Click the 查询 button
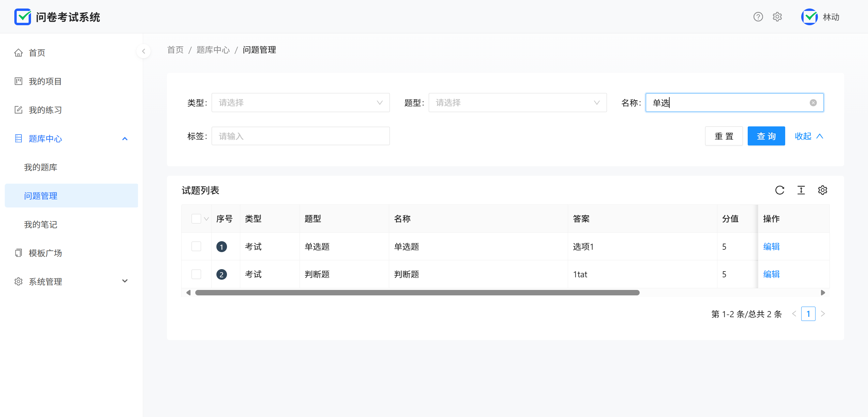This screenshot has width=868, height=417. coord(766,136)
